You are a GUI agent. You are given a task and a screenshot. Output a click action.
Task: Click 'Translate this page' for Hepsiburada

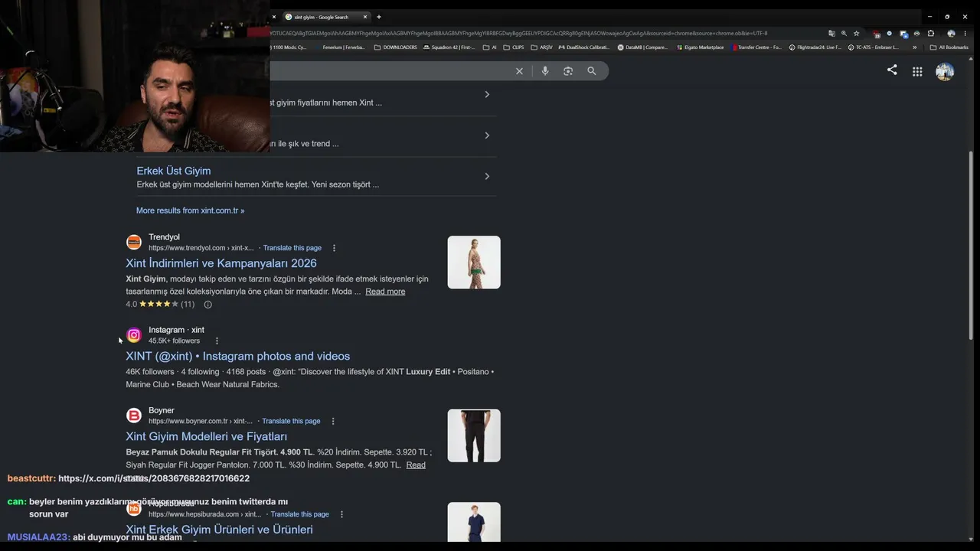300,514
